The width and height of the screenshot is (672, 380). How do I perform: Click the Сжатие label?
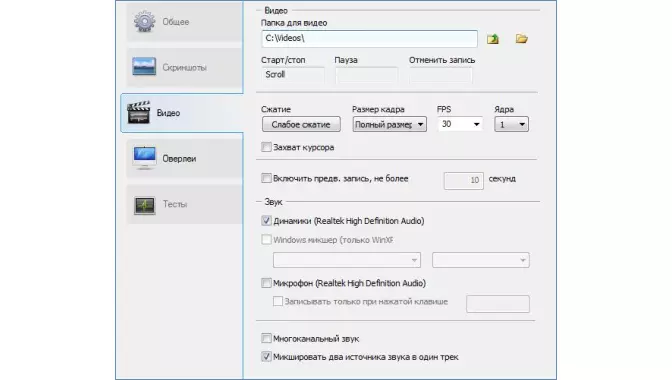[x=276, y=109]
